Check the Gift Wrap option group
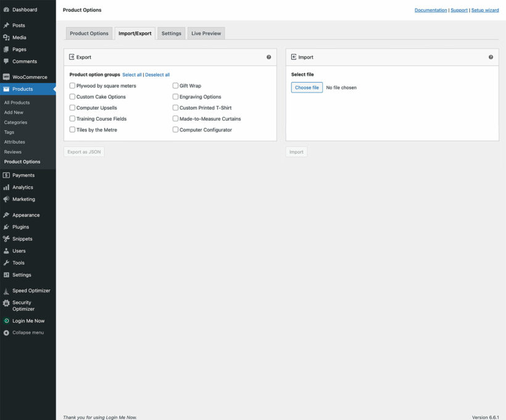The width and height of the screenshot is (506, 420). point(175,85)
